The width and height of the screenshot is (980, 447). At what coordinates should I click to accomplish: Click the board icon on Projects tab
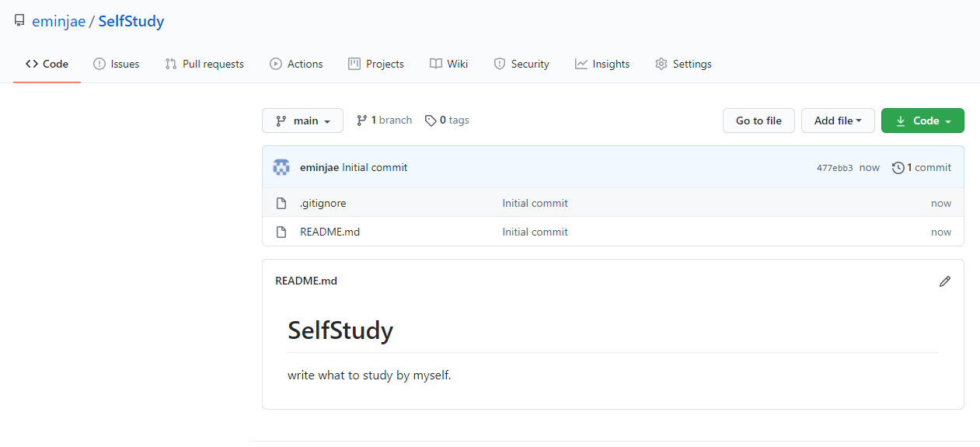coord(354,64)
